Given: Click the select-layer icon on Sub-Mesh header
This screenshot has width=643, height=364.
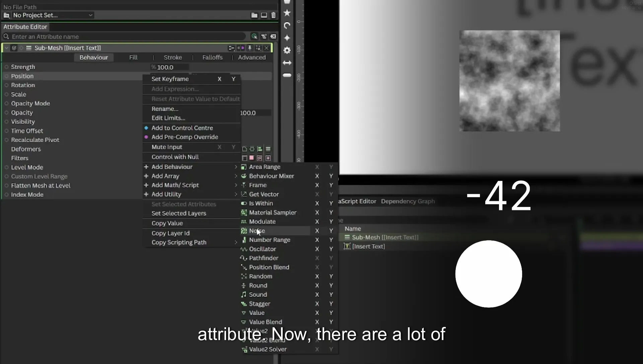Looking at the screenshot, I should tap(258, 48).
